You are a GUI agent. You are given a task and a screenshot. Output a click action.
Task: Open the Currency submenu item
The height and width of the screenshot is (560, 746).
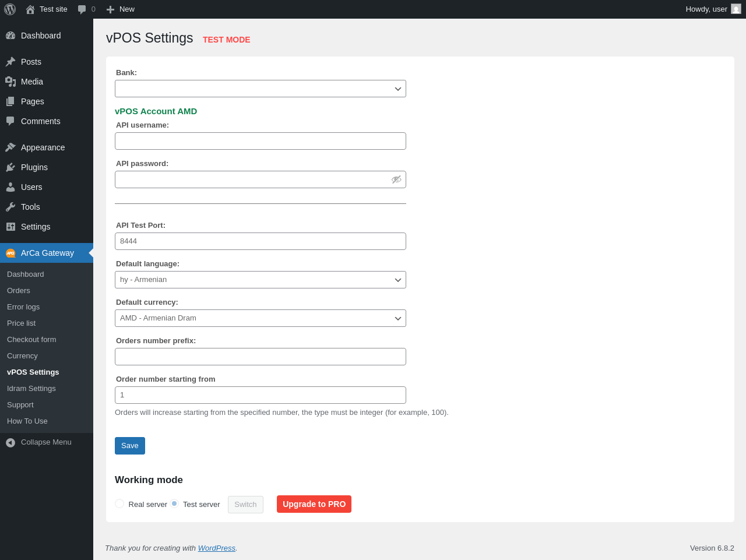point(22,356)
